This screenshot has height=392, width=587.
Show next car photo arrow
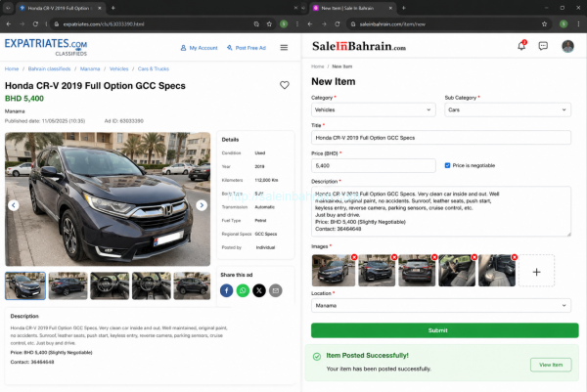(x=202, y=205)
